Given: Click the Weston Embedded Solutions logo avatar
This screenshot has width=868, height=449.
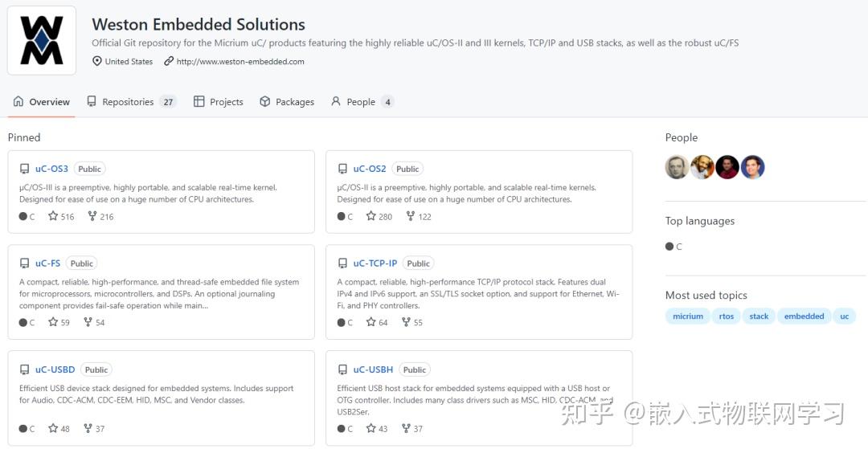Looking at the screenshot, I should tap(42, 41).
